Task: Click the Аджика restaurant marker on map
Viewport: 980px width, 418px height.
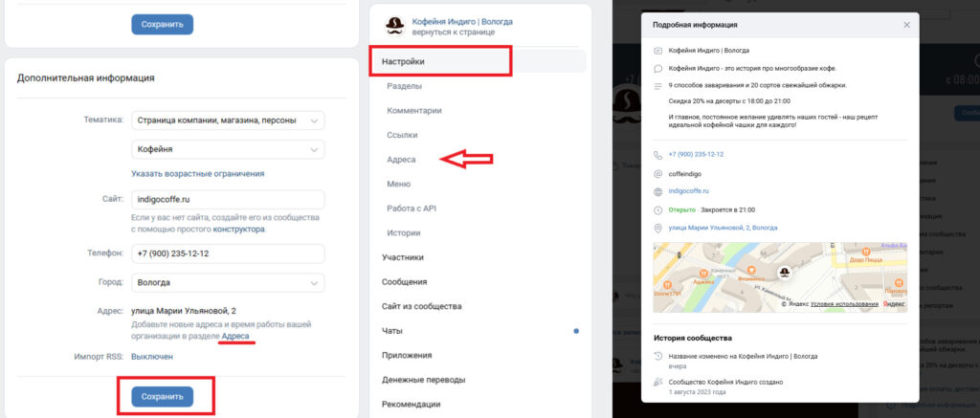Action: [703, 273]
